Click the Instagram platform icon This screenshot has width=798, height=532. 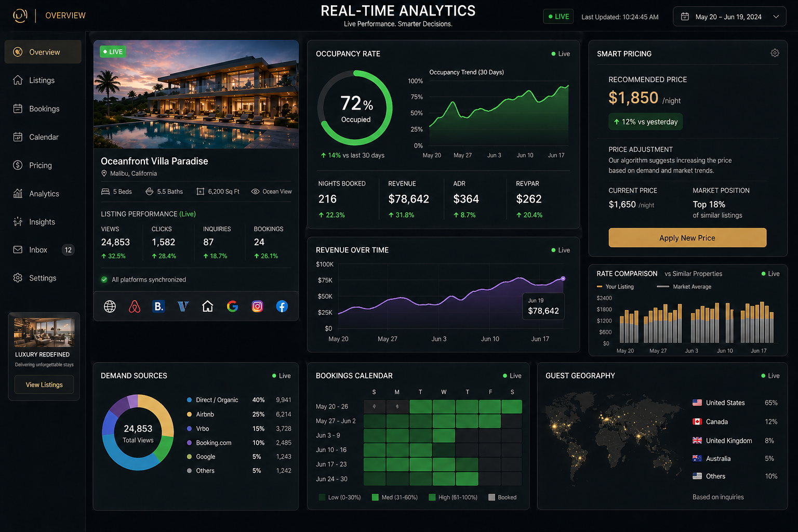point(257,307)
